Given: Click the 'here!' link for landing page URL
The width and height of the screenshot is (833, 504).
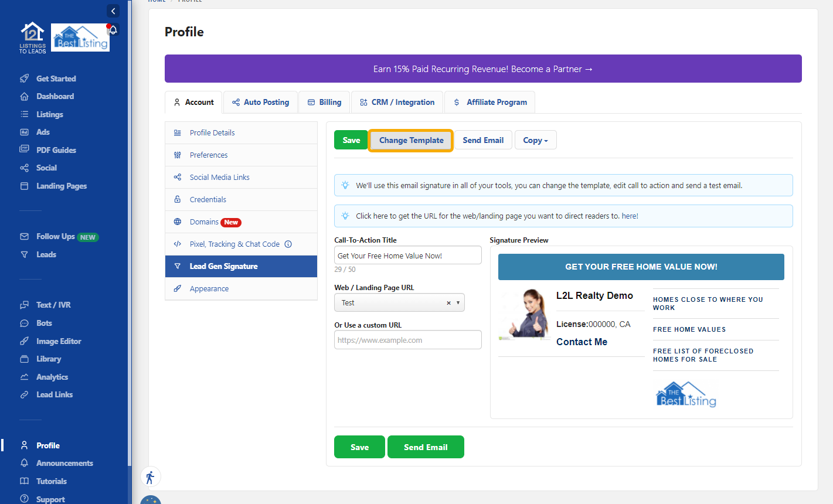Looking at the screenshot, I should (630, 216).
